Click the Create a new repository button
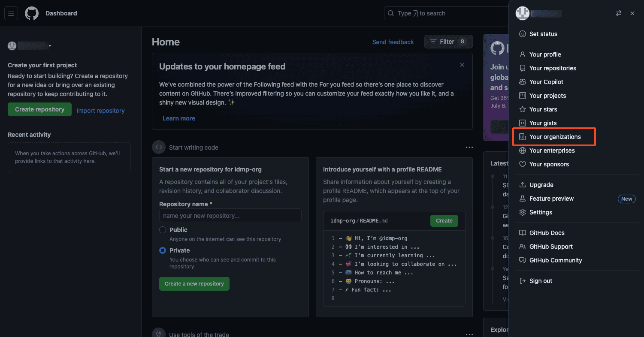Viewport: 644px width, 337px height. pos(194,284)
